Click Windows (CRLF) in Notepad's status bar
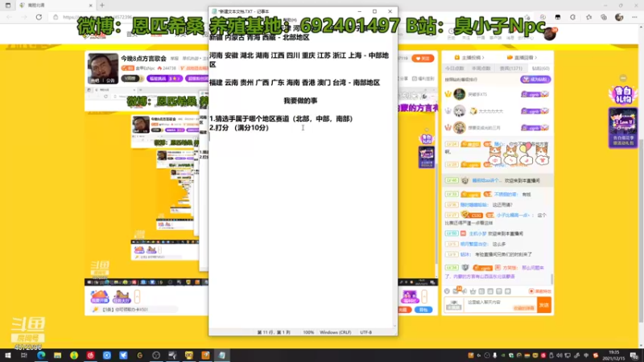644x362 pixels. click(335, 332)
